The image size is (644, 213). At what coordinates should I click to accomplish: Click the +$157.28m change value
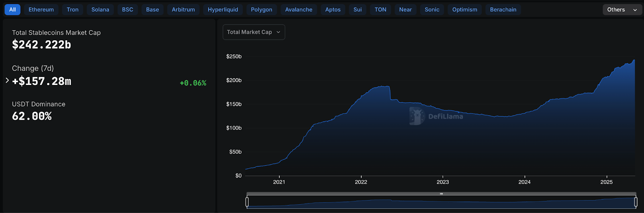41,81
